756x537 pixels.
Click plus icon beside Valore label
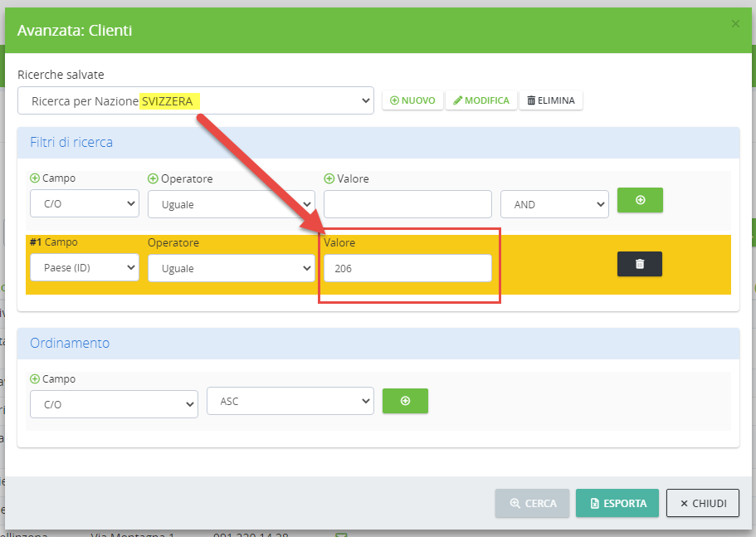pyautogui.click(x=329, y=178)
